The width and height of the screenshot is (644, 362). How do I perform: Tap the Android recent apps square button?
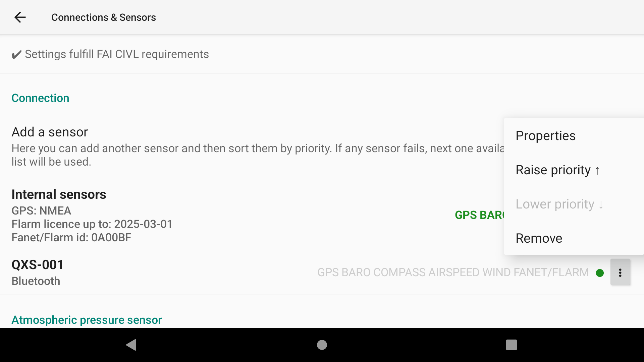[x=512, y=345]
